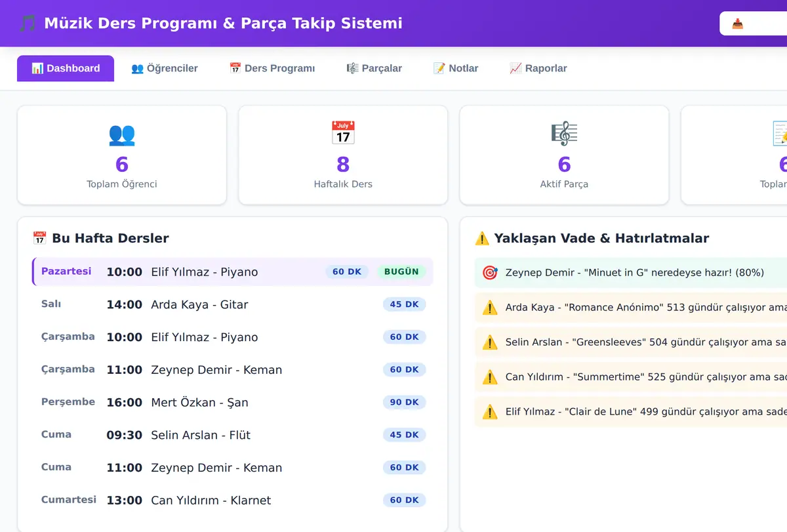Click the BUGÜN badge on Pazartesi lesson
787x532 pixels.
tap(401, 272)
